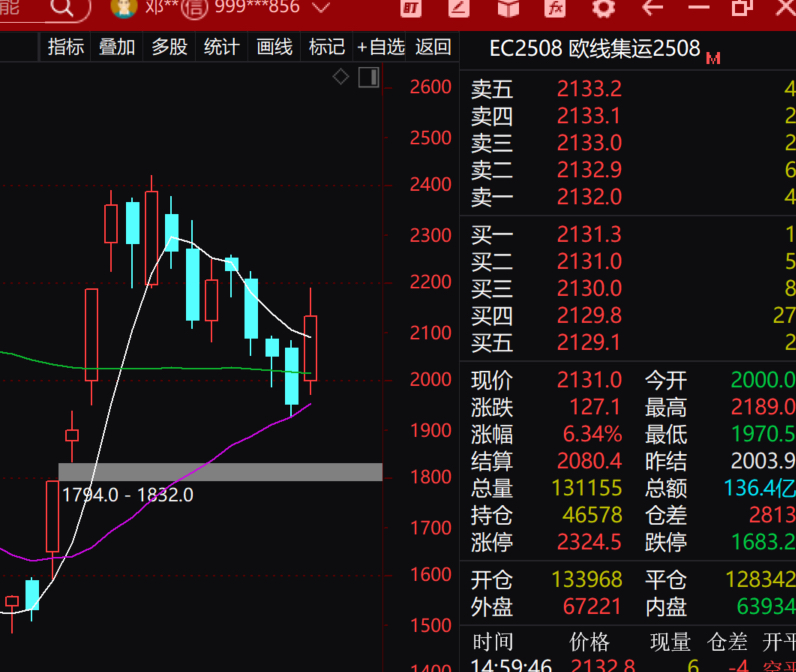Click the 返回 return button
The width and height of the screenshot is (796, 672).
click(x=433, y=47)
